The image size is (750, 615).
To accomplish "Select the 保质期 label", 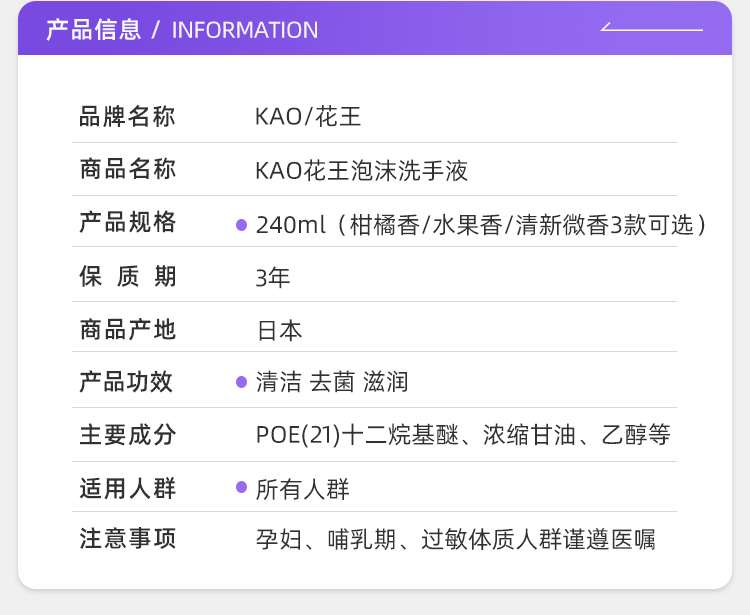I will click(127, 276).
